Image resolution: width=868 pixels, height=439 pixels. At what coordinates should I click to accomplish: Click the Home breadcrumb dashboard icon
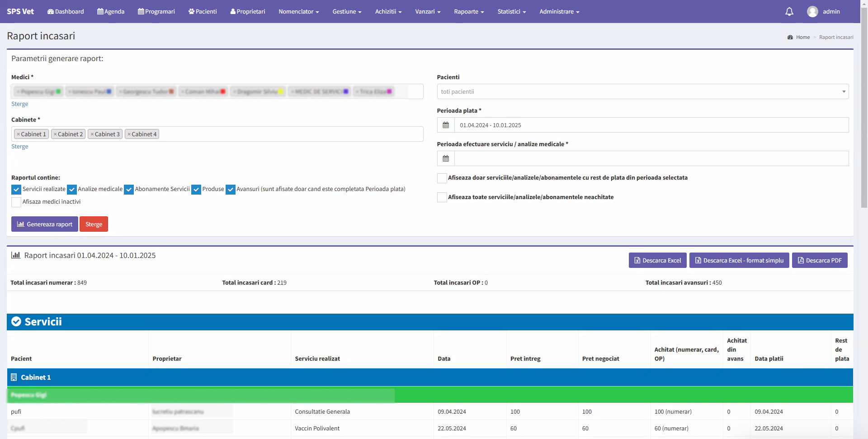(x=790, y=38)
